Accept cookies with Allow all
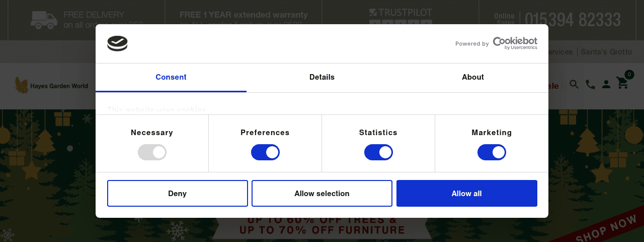The width and height of the screenshot is (644, 242). tap(467, 194)
